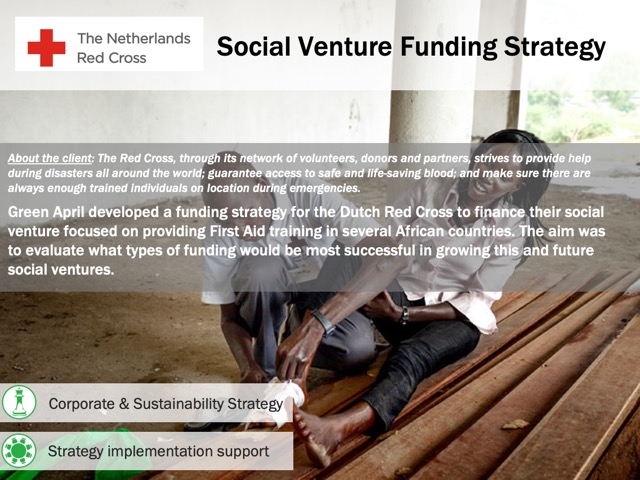The image size is (640, 480).
Task: Click the green chess piece strategy icon
Action: tap(19, 402)
